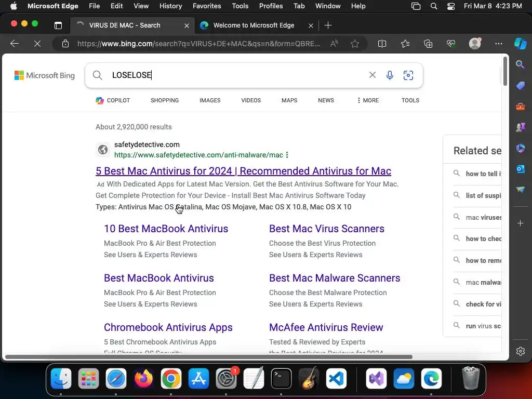Open sidebar Drop paper plane icon

click(x=520, y=189)
